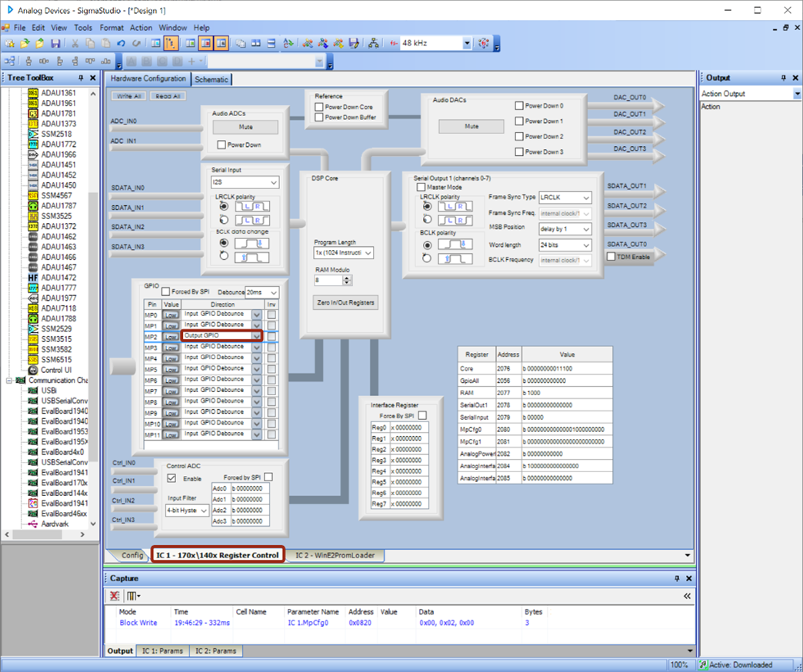Open the Tools menu

pos(83,28)
